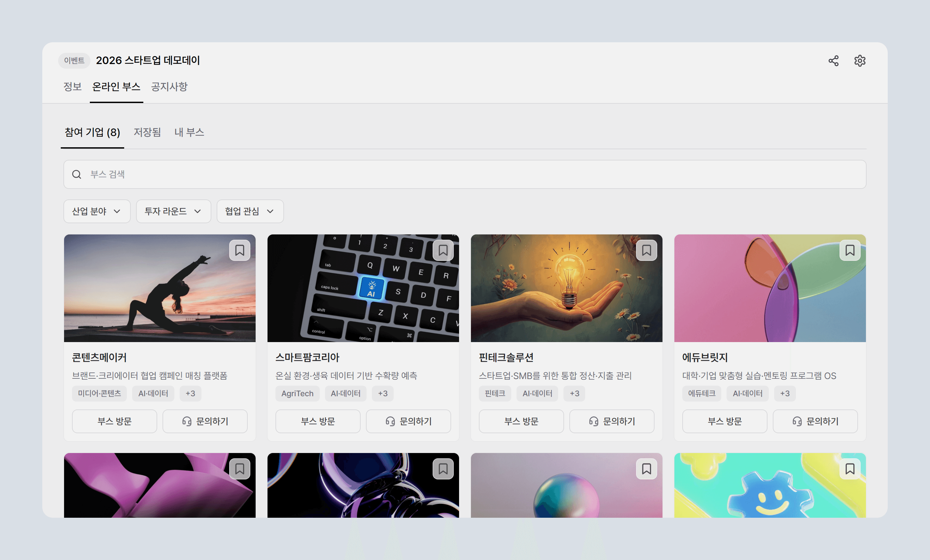Focus the 부스 검색 search field

465,174
